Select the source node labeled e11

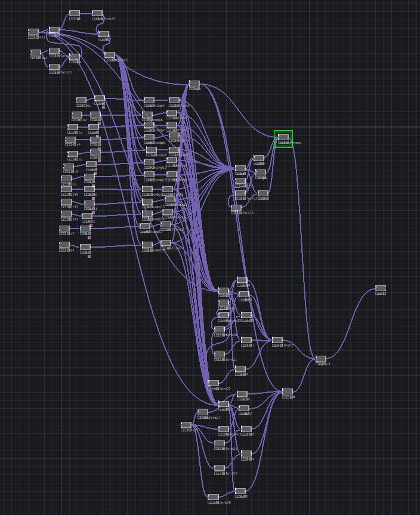(67, 201)
